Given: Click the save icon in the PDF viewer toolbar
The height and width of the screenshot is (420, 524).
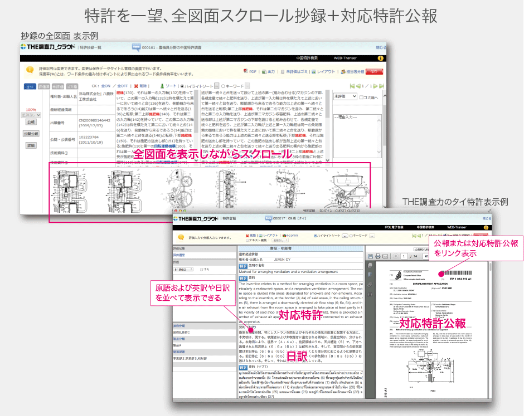Looking at the screenshot, I should pyautogui.click(x=370, y=256).
